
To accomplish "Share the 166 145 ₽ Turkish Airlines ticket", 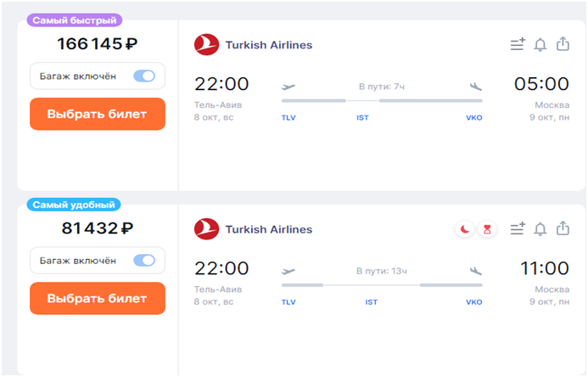I will [x=563, y=43].
